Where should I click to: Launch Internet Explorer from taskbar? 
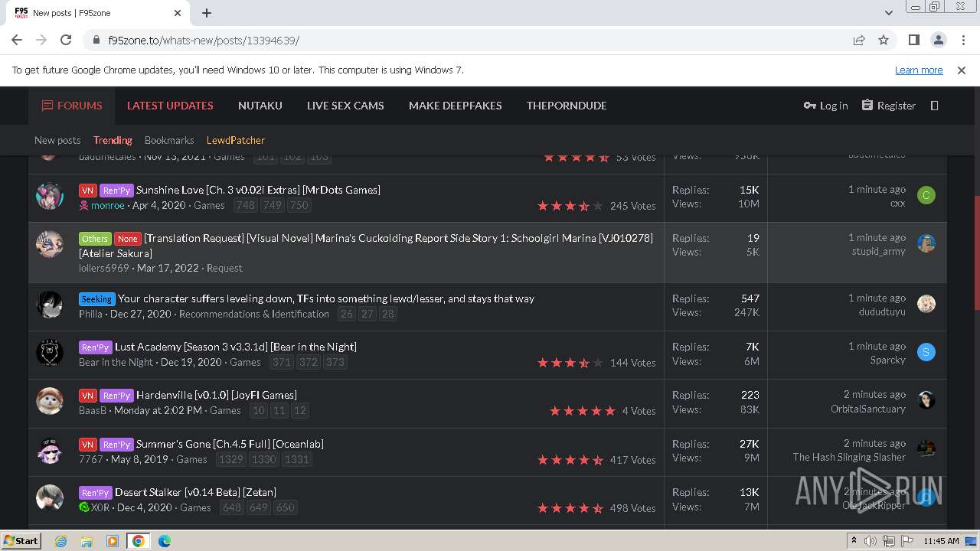60,541
